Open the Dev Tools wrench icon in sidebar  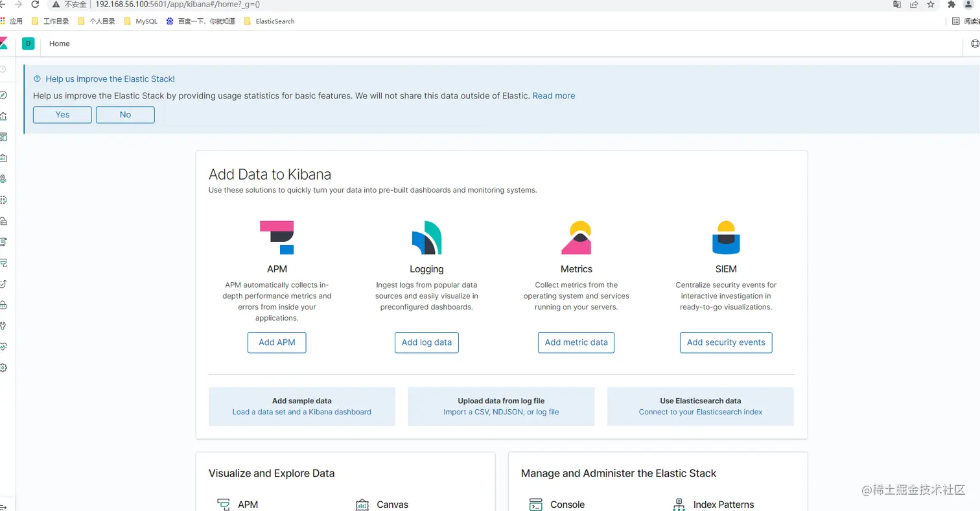(x=3, y=326)
